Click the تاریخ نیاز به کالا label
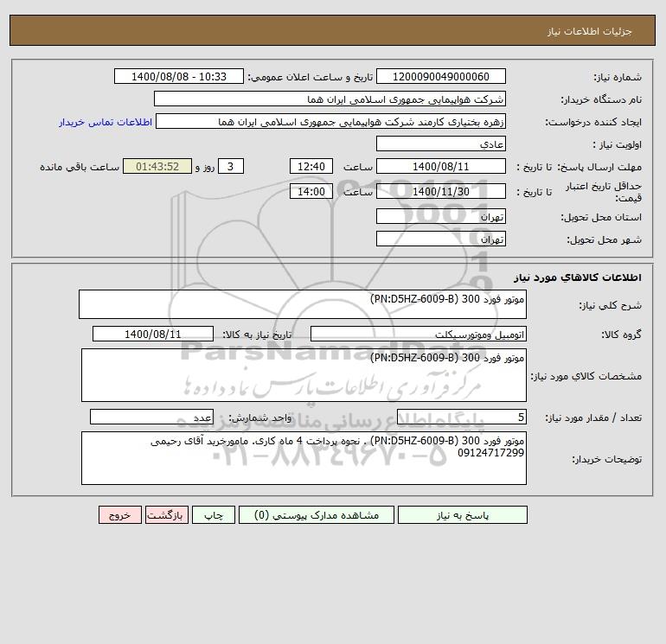 click(x=257, y=335)
